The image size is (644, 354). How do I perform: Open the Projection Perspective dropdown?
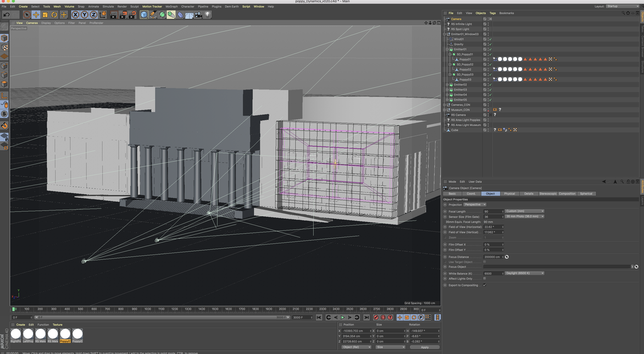pos(475,204)
